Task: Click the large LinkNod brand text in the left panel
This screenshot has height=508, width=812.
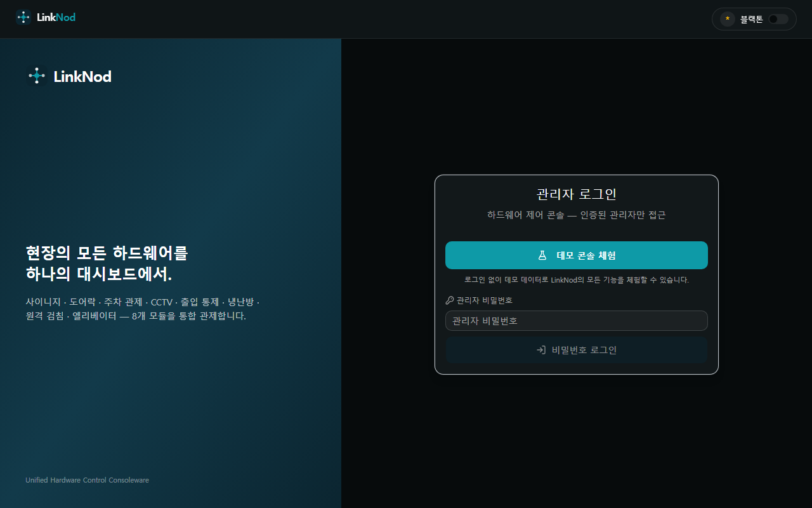Action: pos(82,77)
